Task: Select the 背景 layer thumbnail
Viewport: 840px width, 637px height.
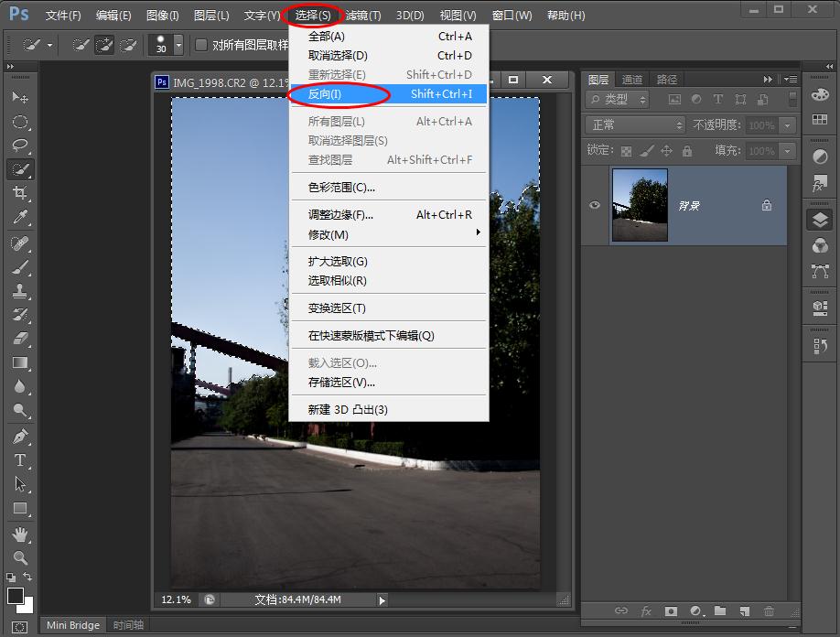Action: [640, 206]
